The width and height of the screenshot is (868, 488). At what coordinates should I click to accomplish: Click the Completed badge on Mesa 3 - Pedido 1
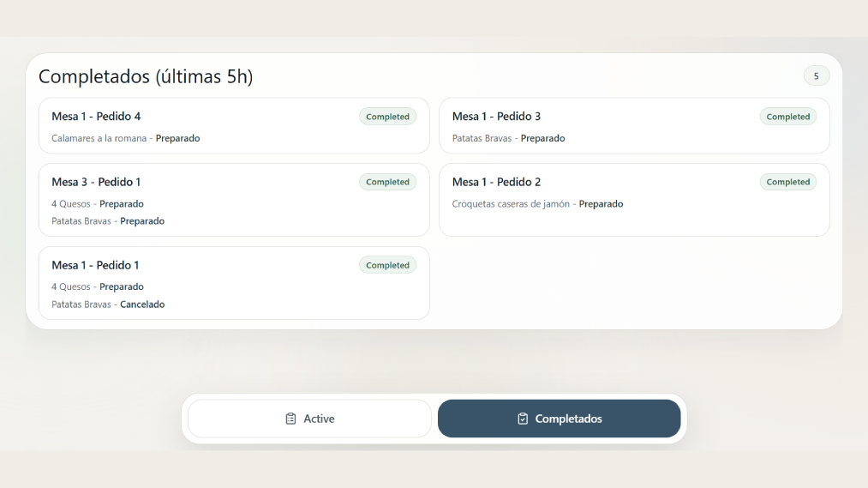387,182
